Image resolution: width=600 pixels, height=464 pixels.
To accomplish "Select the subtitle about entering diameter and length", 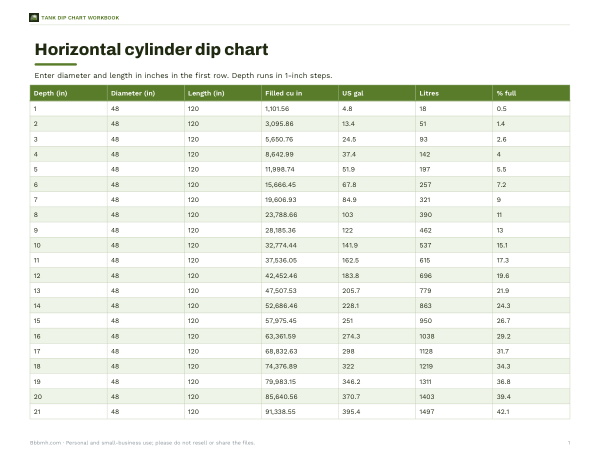I will [x=183, y=75].
